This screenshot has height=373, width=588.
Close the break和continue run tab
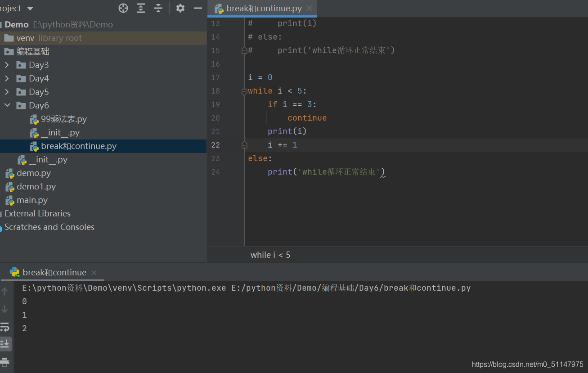coord(94,273)
